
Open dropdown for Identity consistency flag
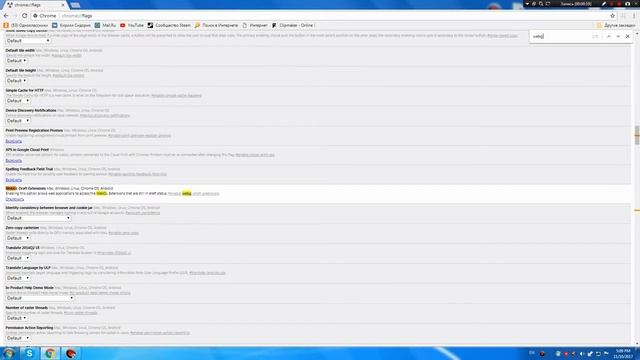(38, 218)
